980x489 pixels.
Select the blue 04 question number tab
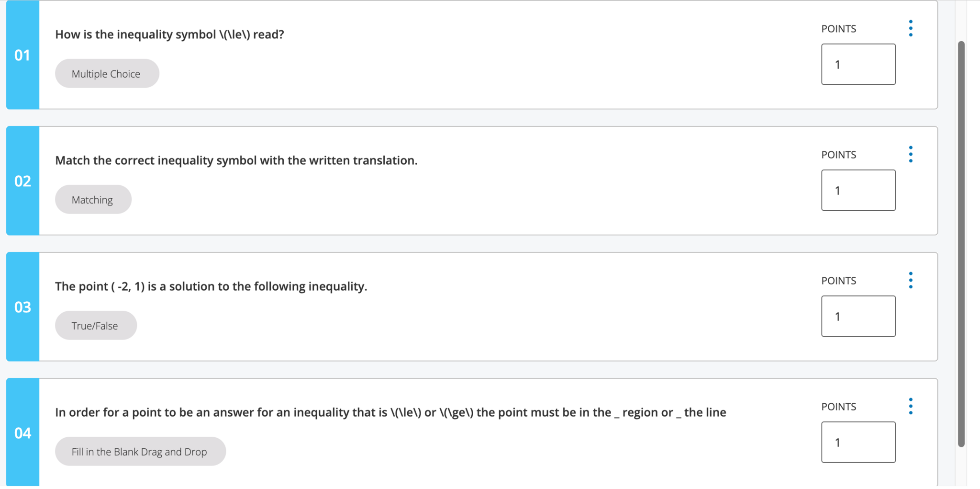coord(22,433)
